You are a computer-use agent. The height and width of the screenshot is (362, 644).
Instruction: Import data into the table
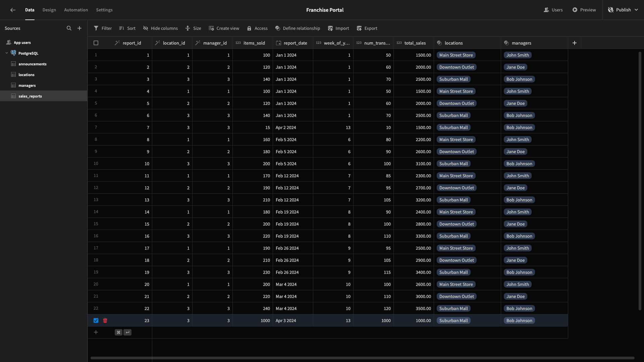[x=338, y=28]
